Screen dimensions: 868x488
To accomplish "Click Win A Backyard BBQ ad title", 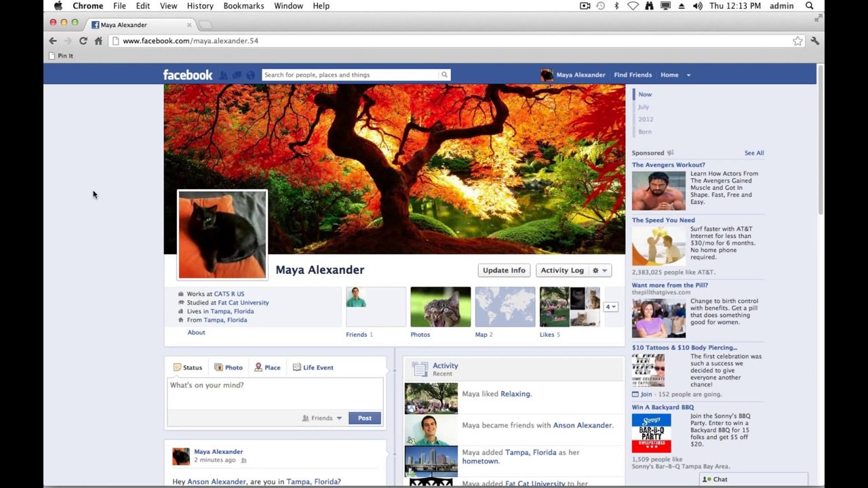I will [x=663, y=407].
